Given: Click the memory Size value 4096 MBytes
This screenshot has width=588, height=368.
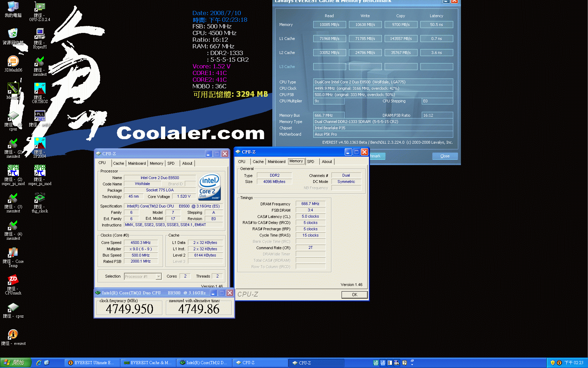Looking at the screenshot, I should point(274,182).
